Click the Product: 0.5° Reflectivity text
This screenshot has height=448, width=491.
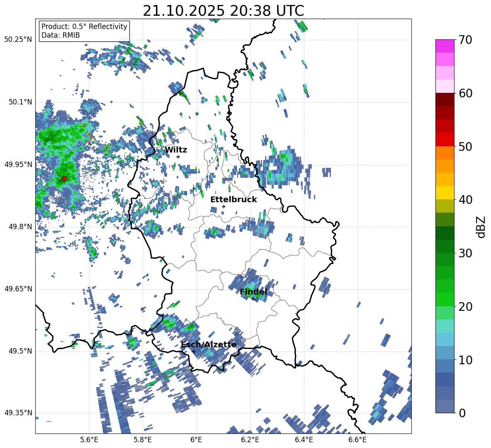pyautogui.click(x=84, y=26)
